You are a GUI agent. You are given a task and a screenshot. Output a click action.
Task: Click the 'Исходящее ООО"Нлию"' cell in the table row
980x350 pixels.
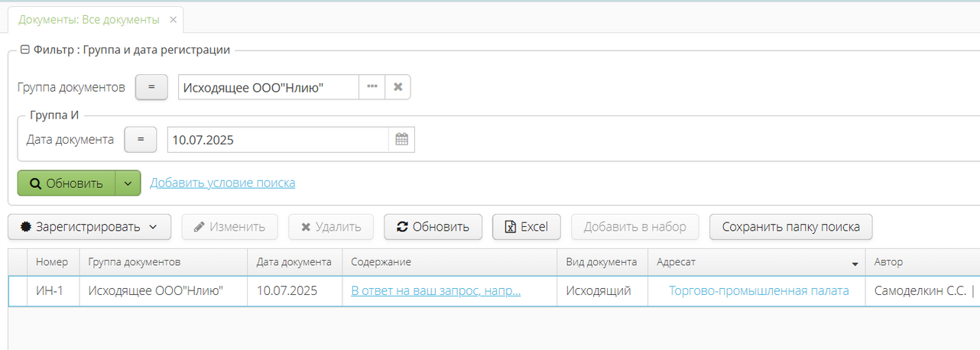tap(164, 291)
